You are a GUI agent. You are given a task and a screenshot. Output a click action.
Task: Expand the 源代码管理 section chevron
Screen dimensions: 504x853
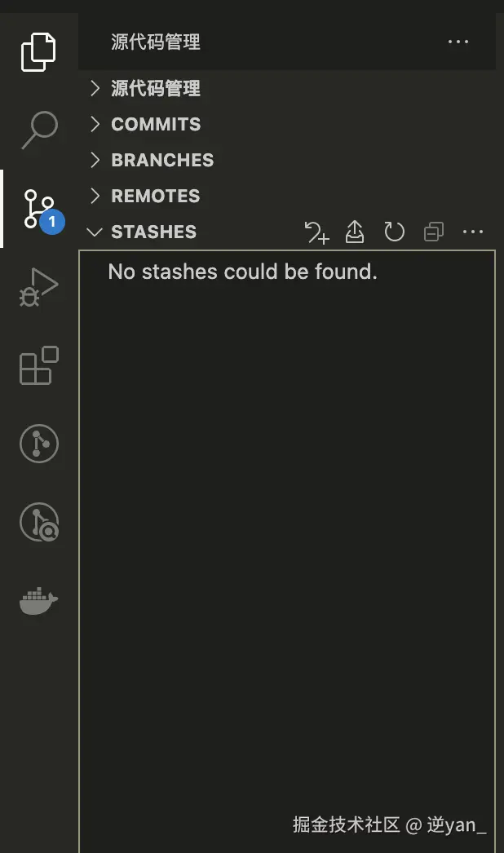point(95,88)
